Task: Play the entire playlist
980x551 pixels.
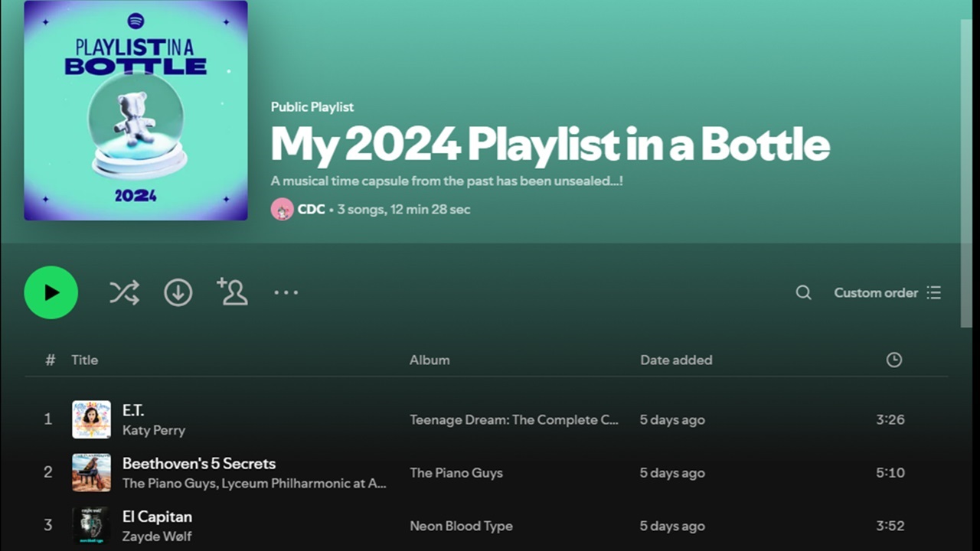Action: pyautogui.click(x=51, y=292)
